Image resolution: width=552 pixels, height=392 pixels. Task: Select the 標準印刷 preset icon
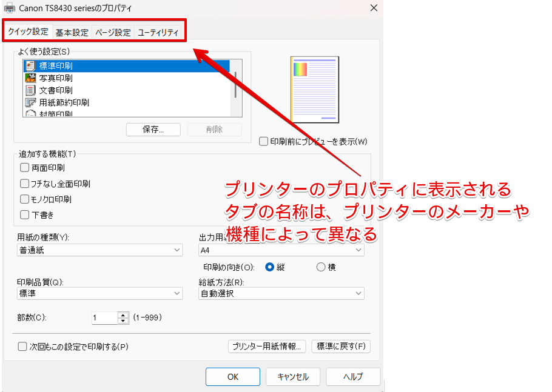click(x=31, y=65)
